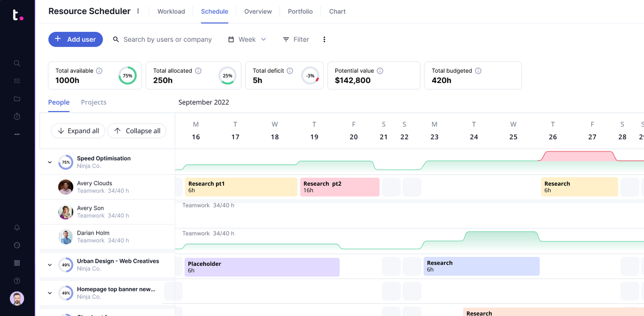The image size is (644, 316).
Task: Click the Collapse all button
Action: pos(137,131)
